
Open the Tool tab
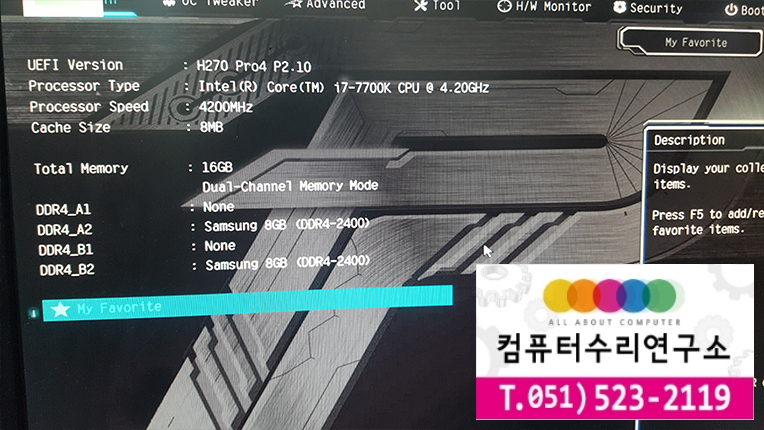(437, 5)
